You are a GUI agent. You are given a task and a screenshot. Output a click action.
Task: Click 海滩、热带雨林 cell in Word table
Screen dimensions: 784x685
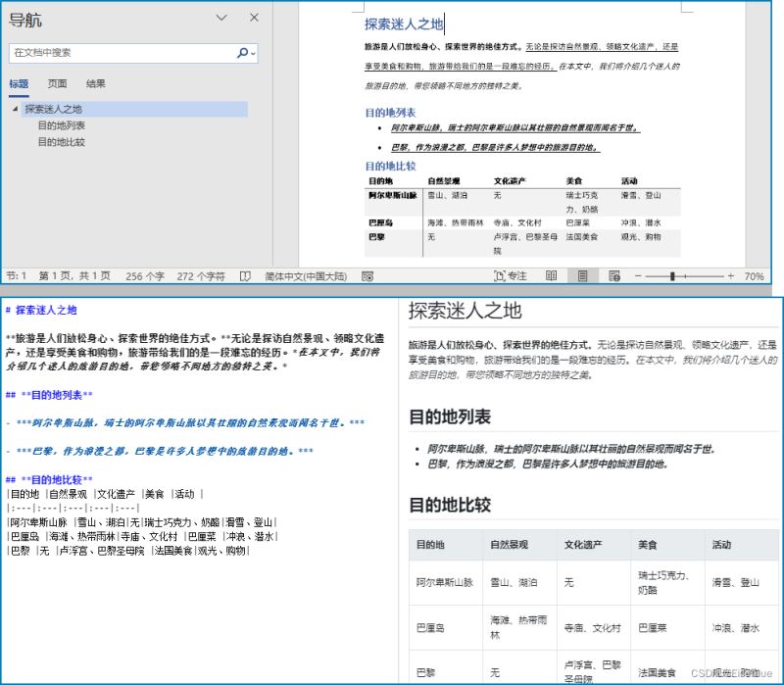456,222
